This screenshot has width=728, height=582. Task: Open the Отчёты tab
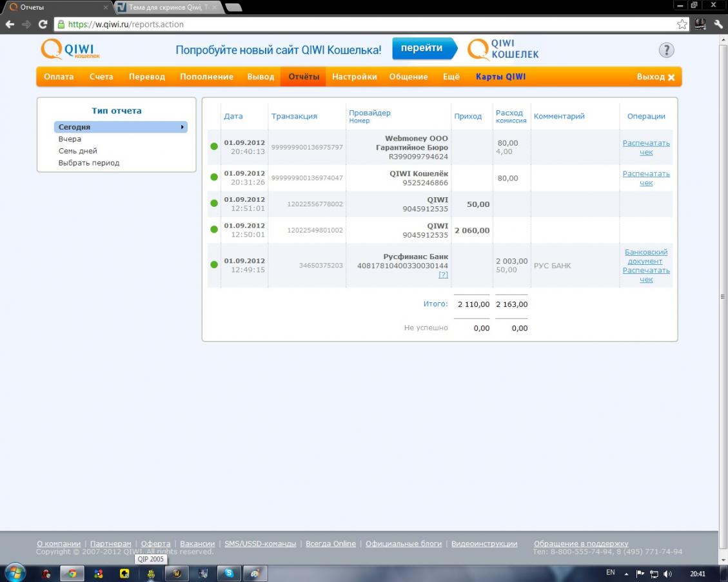(304, 77)
